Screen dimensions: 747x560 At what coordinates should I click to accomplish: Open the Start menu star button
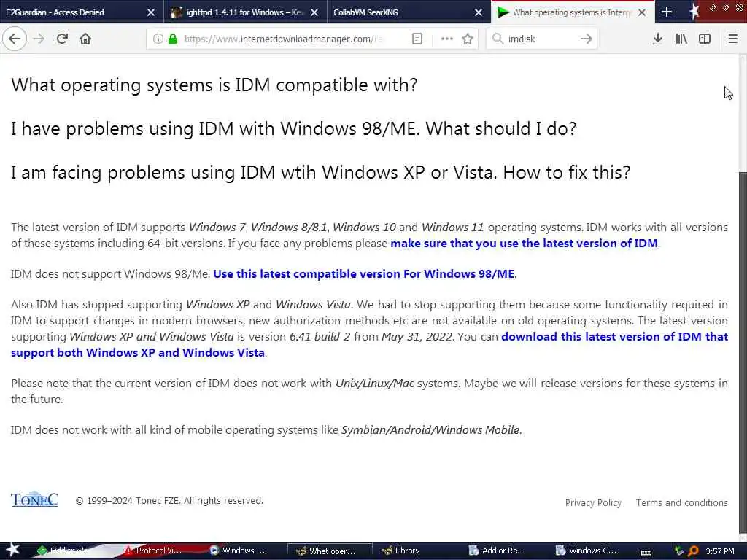coord(12,550)
